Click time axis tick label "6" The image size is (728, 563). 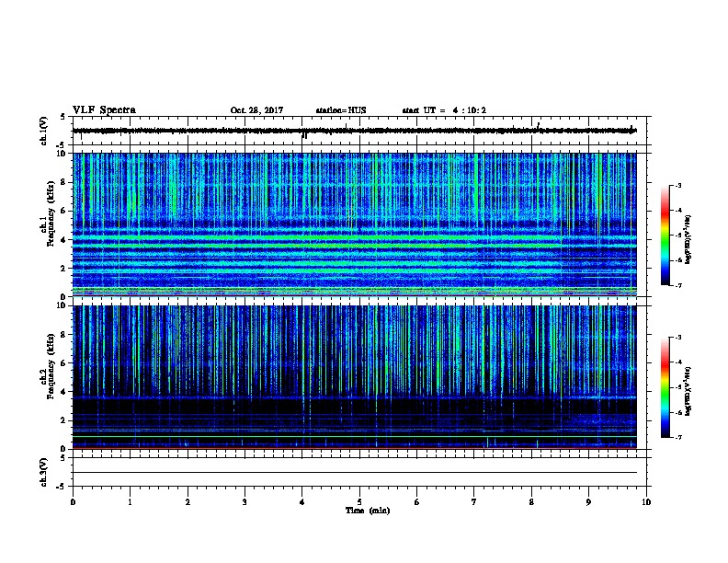click(417, 502)
